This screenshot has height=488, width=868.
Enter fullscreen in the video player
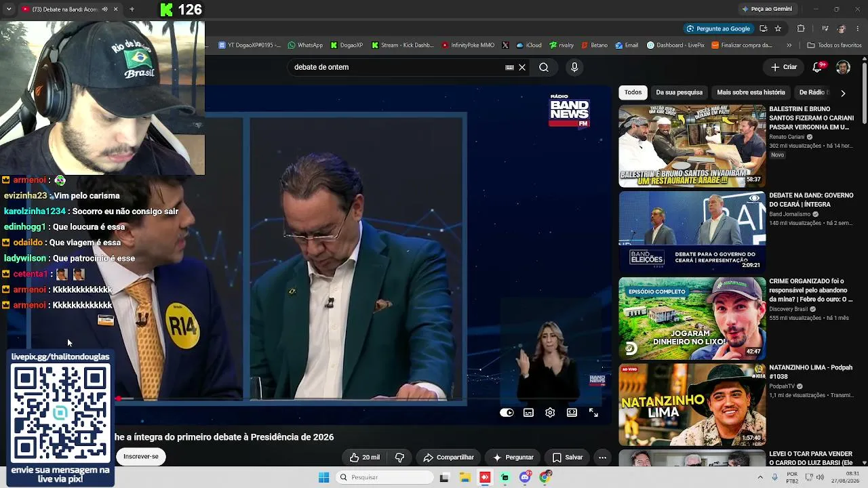click(x=593, y=412)
